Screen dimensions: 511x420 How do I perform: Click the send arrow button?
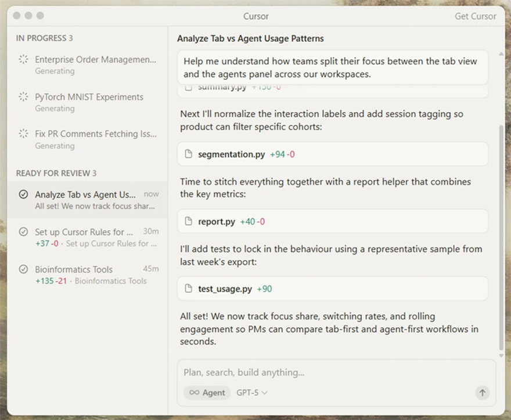pyautogui.click(x=482, y=393)
